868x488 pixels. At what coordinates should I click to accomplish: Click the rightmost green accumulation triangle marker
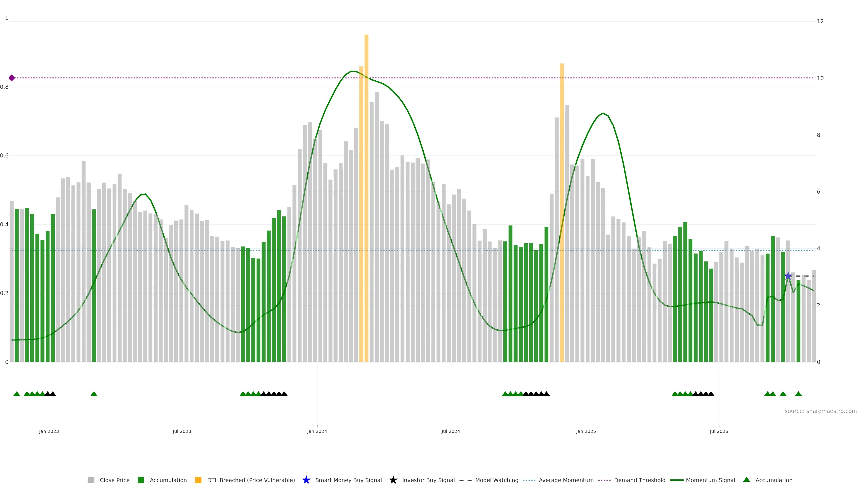click(798, 394)
